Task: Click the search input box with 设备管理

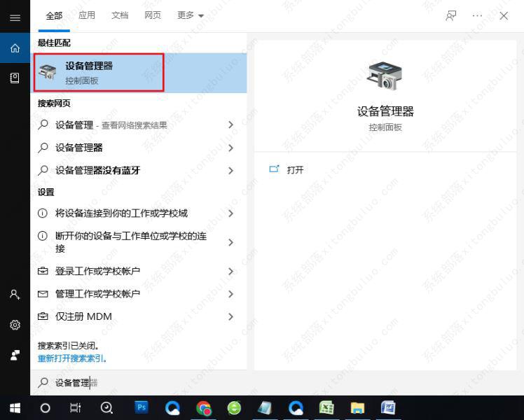Action: point(140,383)
